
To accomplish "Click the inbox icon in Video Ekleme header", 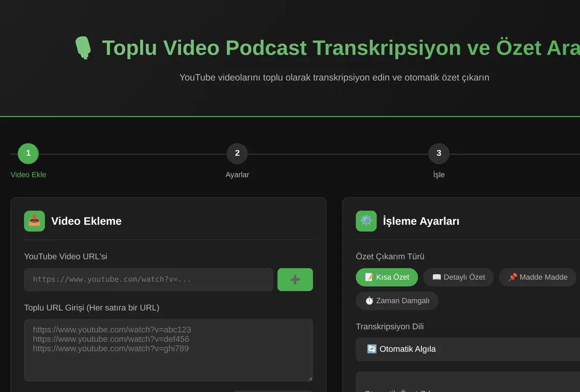I will (34, 221).
